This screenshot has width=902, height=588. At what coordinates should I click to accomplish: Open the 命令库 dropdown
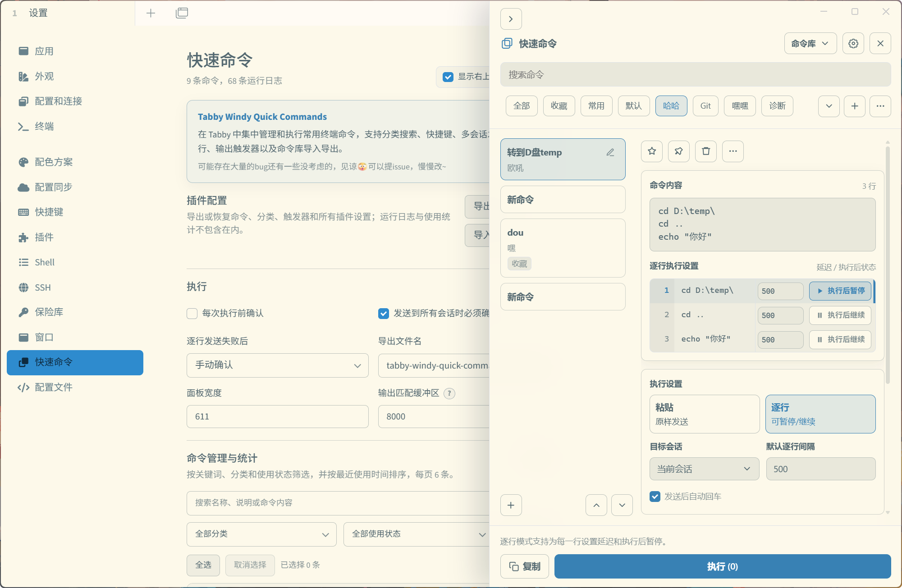pos(810,43)
